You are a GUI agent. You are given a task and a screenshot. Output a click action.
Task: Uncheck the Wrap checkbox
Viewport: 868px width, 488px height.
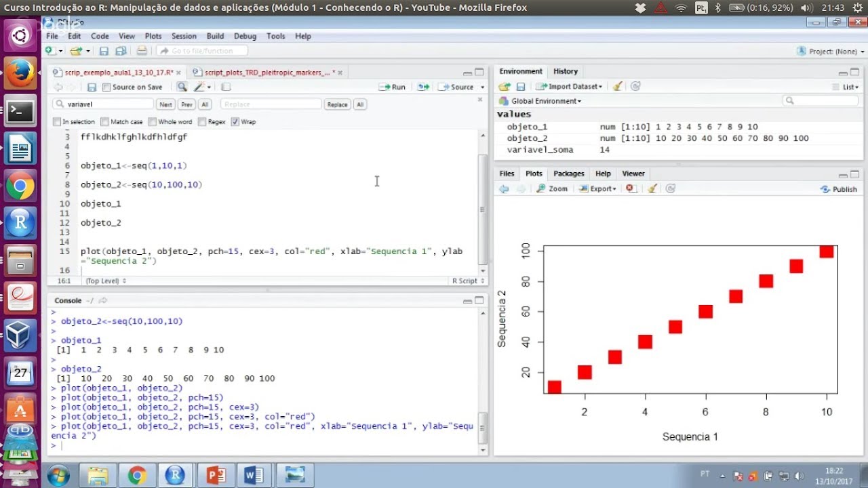[x=235, y=122]
